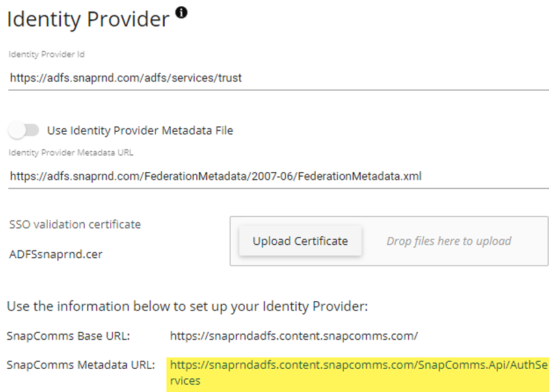Click the highlighted SnapComms Metadata URL text
The width and height of the screenshot is (549, 392).
[x=358, y=372]
